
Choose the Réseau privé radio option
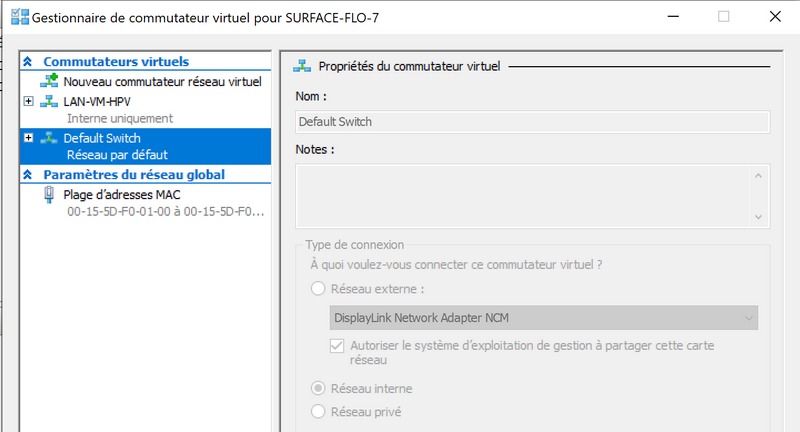tap(318, 411)
